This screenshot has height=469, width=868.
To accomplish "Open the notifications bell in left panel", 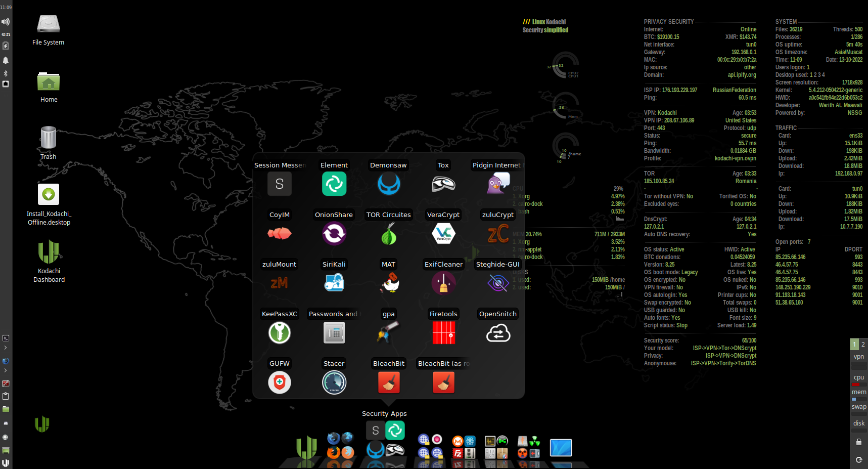I will point(6,60).
